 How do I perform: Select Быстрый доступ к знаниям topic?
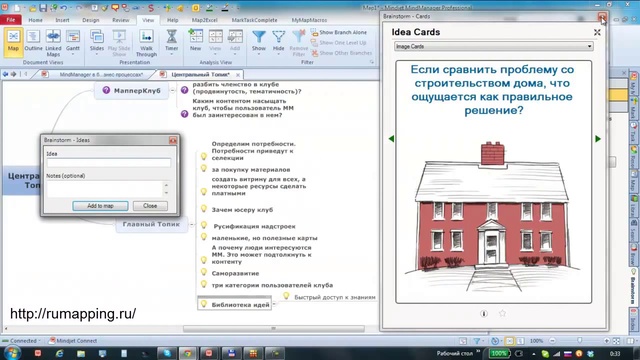tap(334, 297)
